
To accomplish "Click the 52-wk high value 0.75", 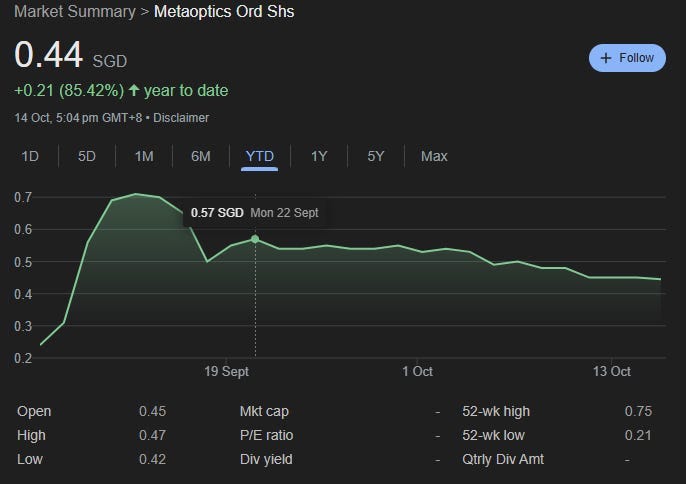I will [x=638, y=411].
